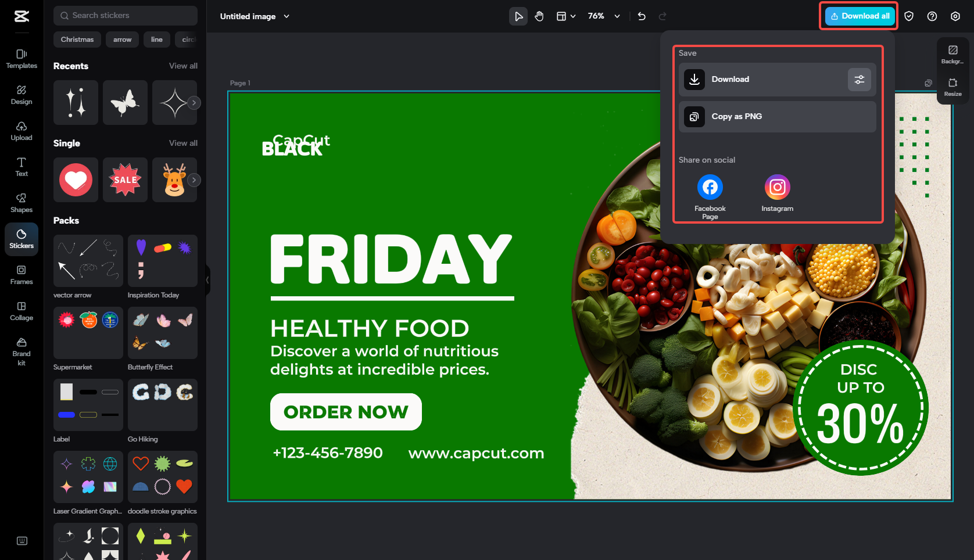Screen dimensions: 974x560
Task: Click the CapCut logo icon
Action: [x=22, y=16]
